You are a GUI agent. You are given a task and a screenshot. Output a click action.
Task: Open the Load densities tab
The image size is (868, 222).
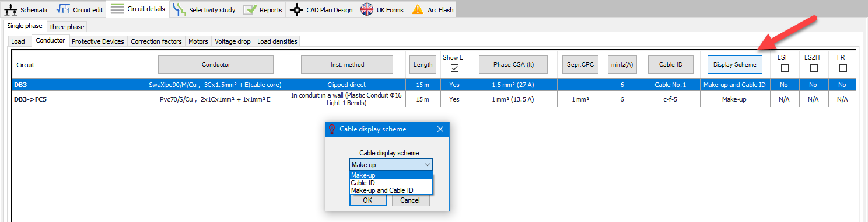point(277,41)
